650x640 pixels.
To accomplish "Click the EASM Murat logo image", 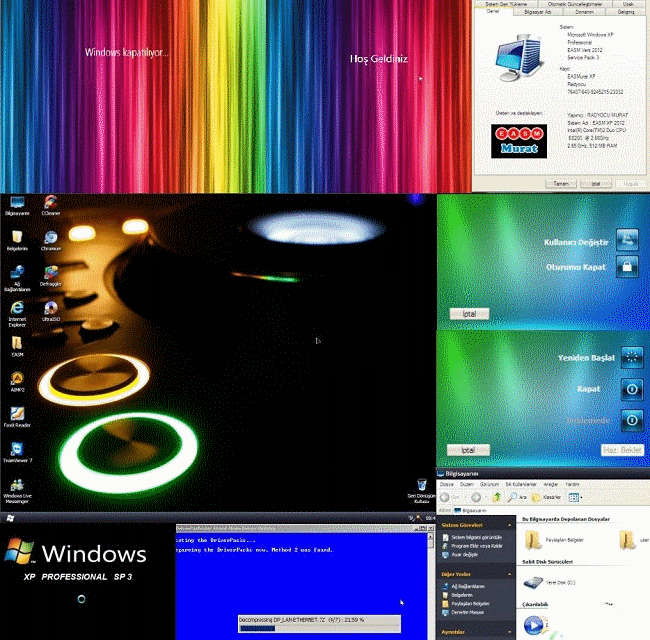I will [x=519, y=141].
